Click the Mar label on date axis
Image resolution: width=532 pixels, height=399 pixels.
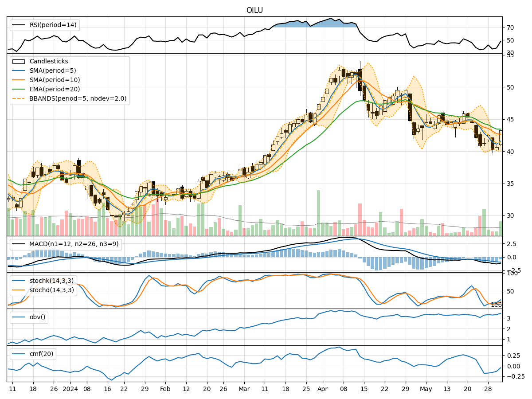[244, 389]
